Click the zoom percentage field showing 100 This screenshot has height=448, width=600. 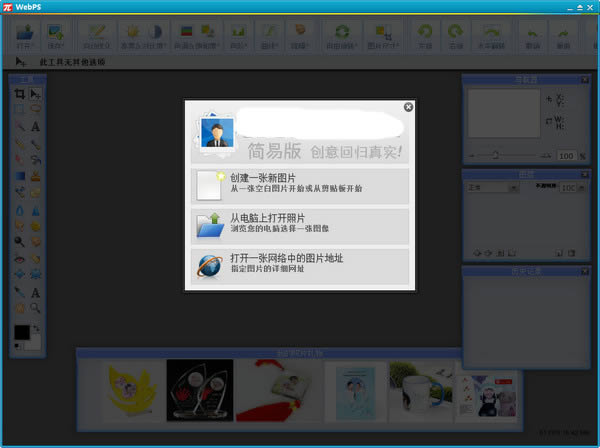(567, 156)
